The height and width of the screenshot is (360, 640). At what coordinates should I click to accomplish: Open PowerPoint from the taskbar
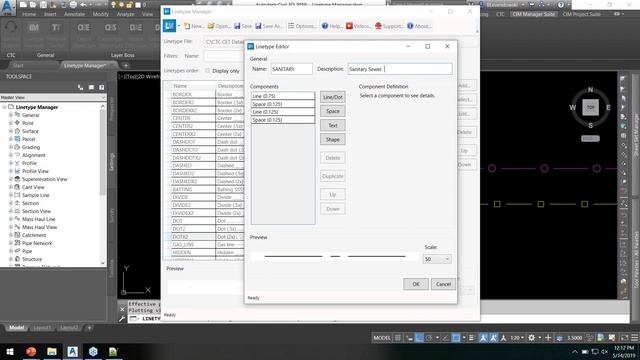[31, 352]
